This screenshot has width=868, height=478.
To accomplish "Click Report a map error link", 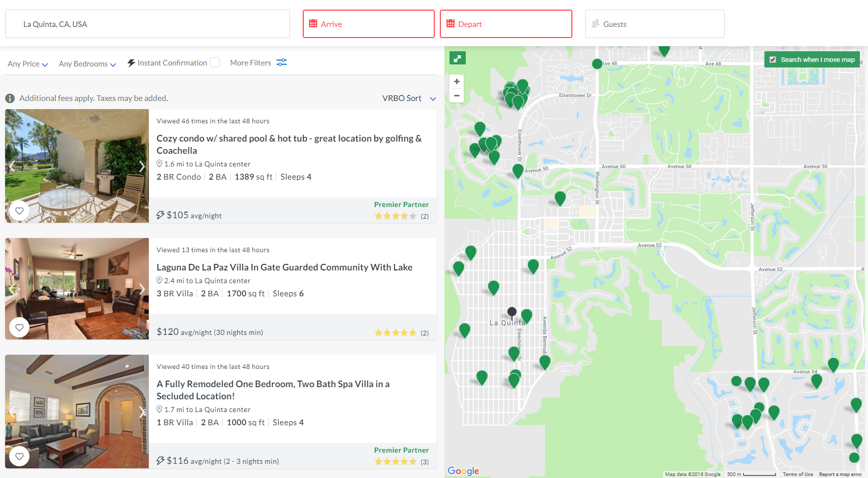I will click(840, 474).
